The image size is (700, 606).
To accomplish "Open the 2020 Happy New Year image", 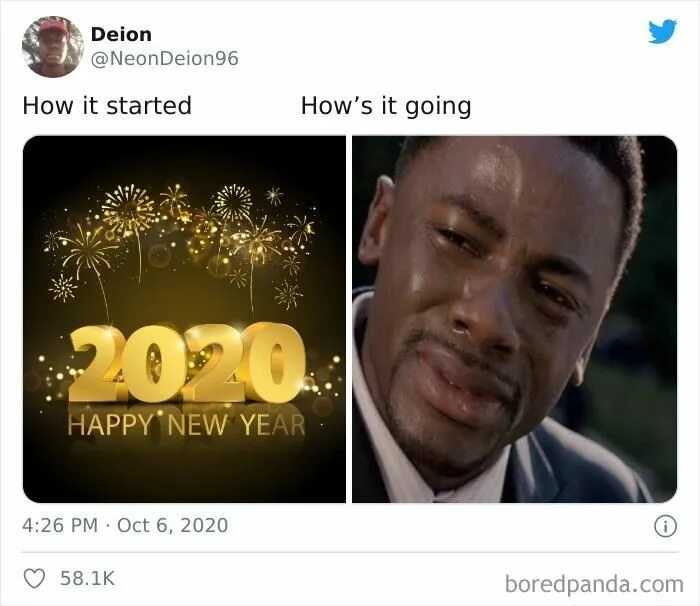I will (184, 319).
